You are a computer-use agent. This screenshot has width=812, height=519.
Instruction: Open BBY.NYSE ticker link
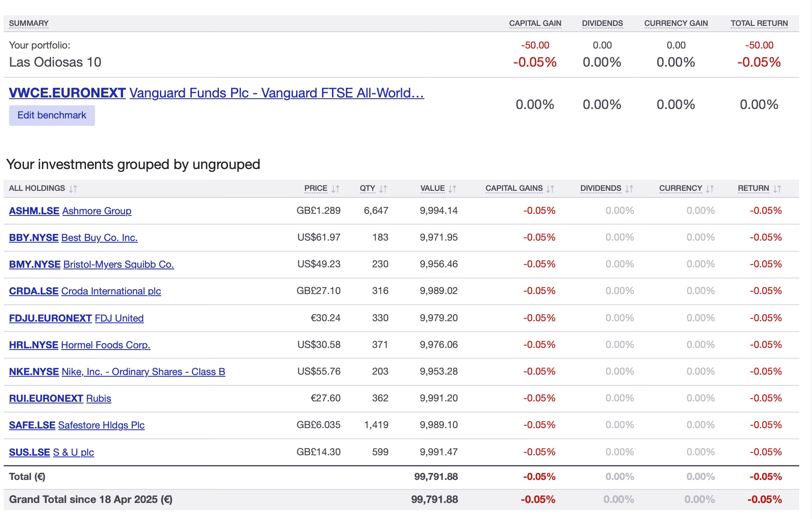click(34, 238)
